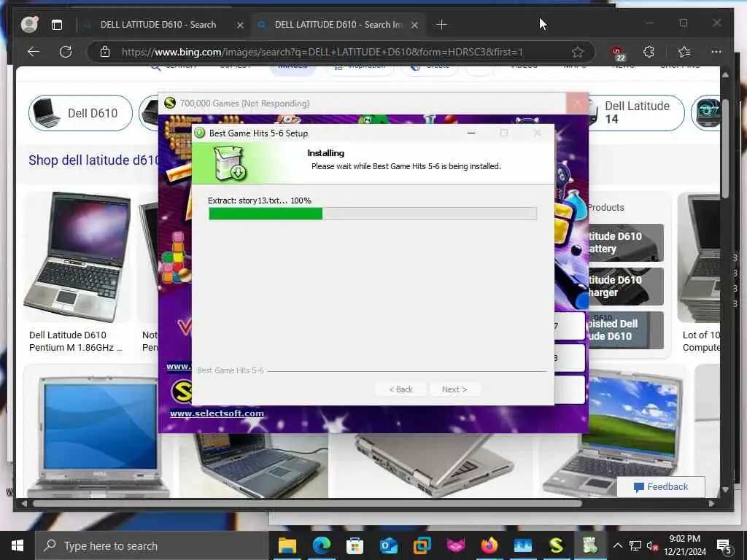Image resolution: width=747 pixels, height=560 pixels.
Task: Open the installer taskbar icon
Action: click(x=589, y=545)
